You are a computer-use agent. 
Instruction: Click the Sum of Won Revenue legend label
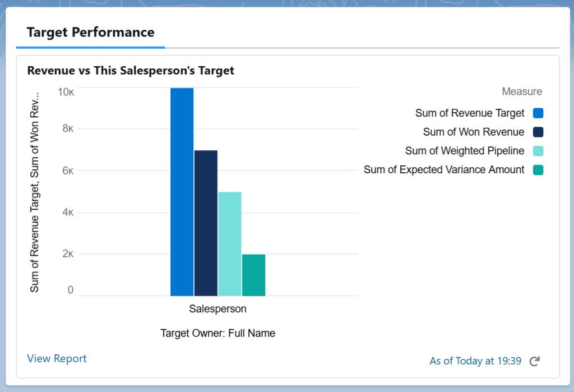pyautogui.click(x=474, y=132)
